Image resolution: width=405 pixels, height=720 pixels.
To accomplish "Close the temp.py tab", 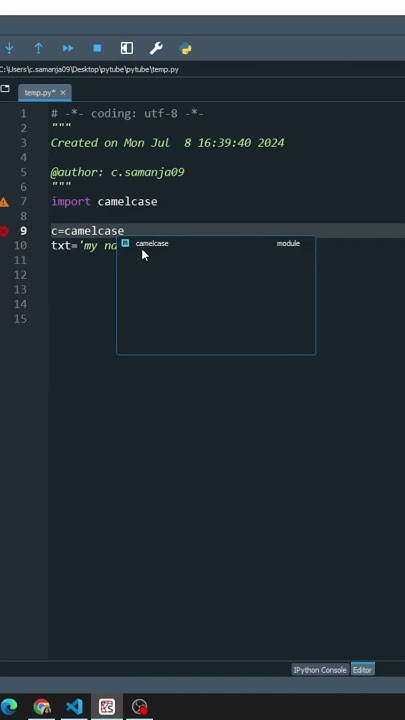I will [x=63, y=93].
